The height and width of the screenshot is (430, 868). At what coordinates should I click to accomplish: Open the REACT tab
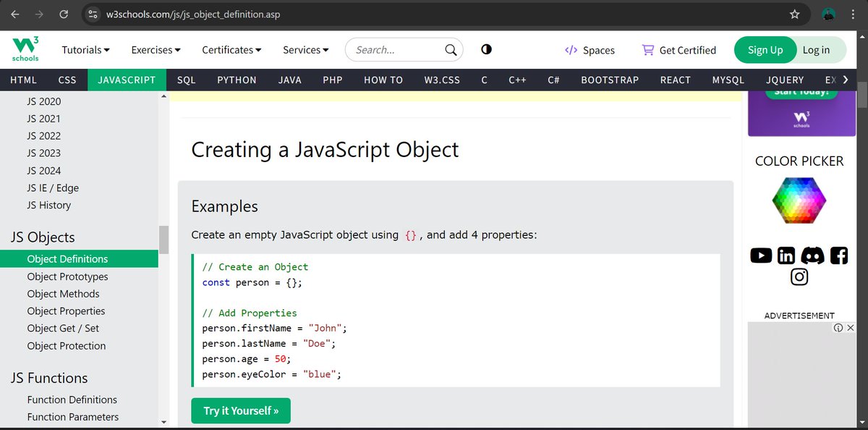coord(676,80)
